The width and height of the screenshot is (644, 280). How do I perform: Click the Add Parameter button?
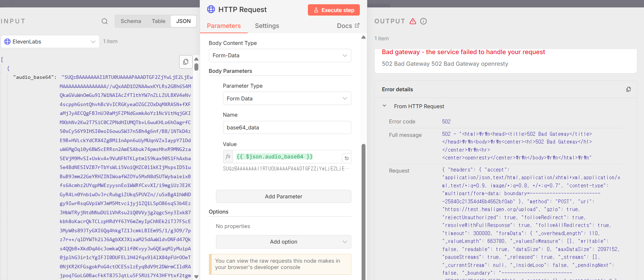[283, 197]
